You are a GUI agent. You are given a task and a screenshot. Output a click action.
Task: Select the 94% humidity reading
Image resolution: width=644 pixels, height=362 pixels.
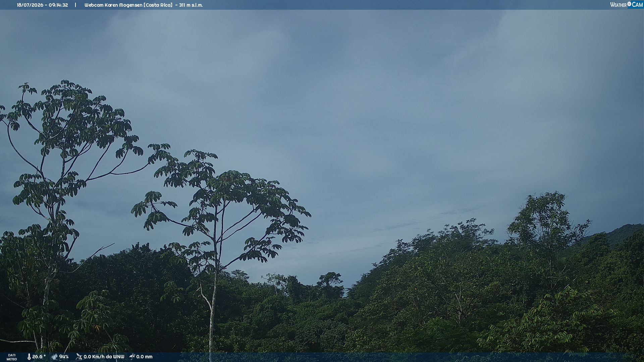coord(64,357)
